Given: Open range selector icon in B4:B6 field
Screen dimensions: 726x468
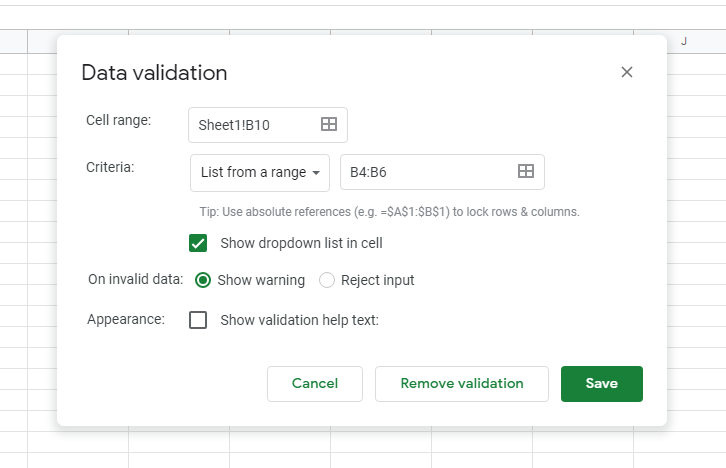Looking at the screenshot, I should point(526,171).
